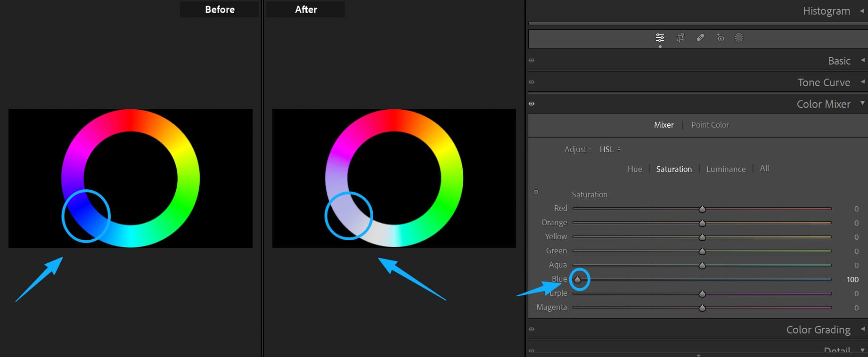Viewport: 868px width, 357px height.
Task: Click the Blue saturation value field
Action: (850, 280)
